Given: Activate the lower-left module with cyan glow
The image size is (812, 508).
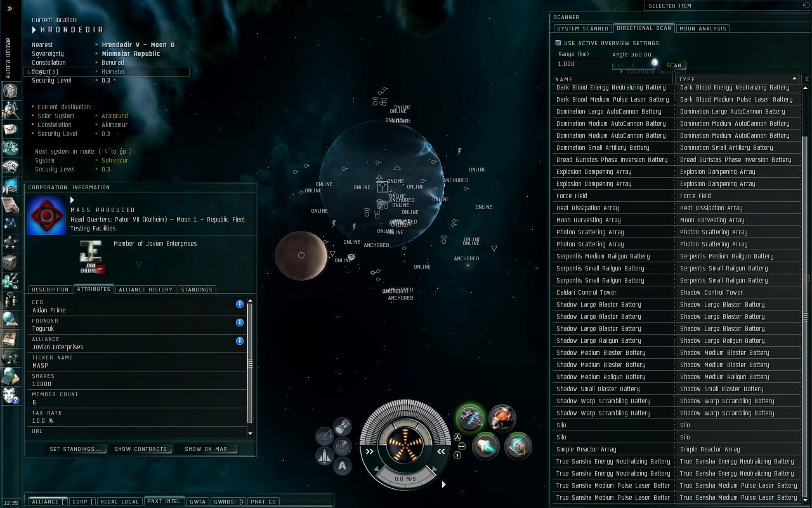Looking at the screenshot, I should pos(486,446).
